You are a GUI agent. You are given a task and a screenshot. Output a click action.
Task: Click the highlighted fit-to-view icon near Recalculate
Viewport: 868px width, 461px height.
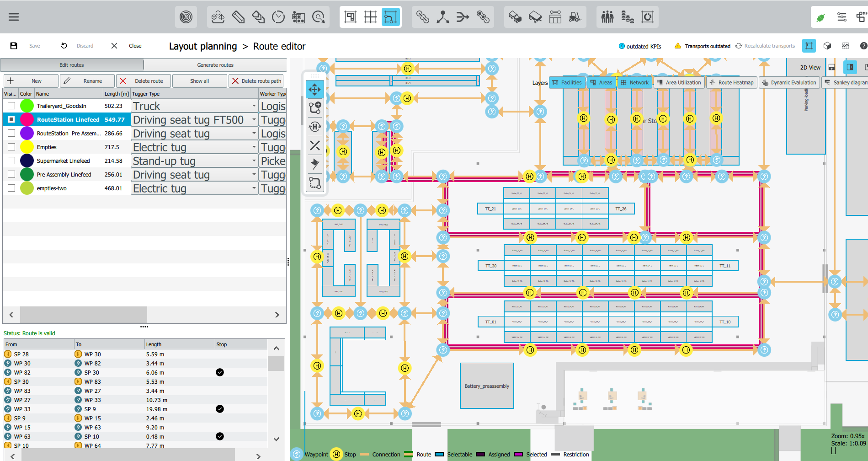[x=809, y=46]
